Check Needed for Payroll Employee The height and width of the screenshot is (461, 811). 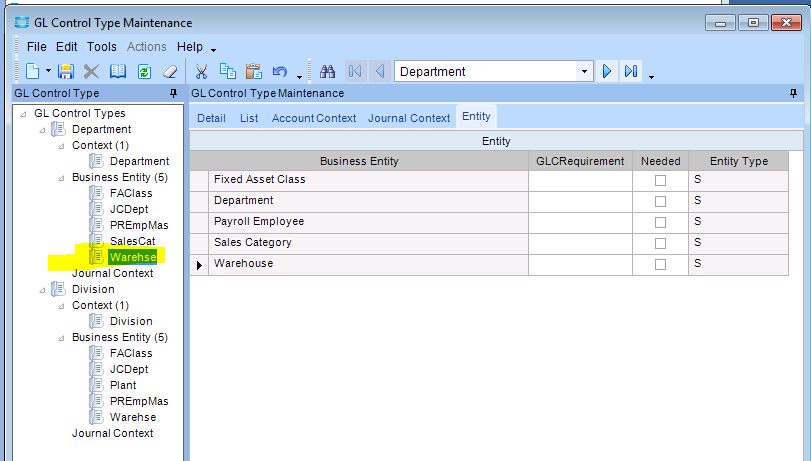[660, 222]
